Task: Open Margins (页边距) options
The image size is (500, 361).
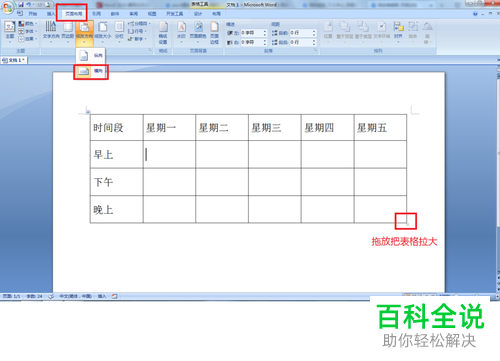Action: pyautogui.click(x=68, y=32)
